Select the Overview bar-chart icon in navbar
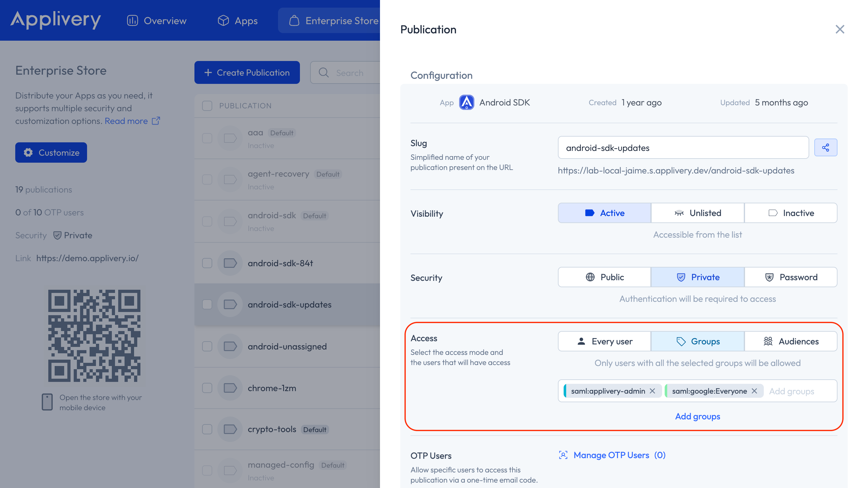868x488 pixels. (132, 20)
